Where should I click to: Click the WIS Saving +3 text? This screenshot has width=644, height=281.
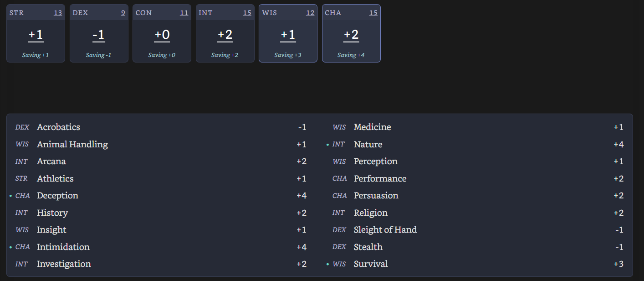coord(288,55)
